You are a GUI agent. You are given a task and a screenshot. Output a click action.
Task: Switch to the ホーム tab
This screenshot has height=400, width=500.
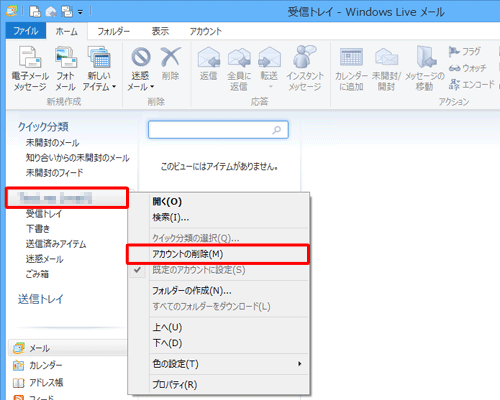[66, 31]
